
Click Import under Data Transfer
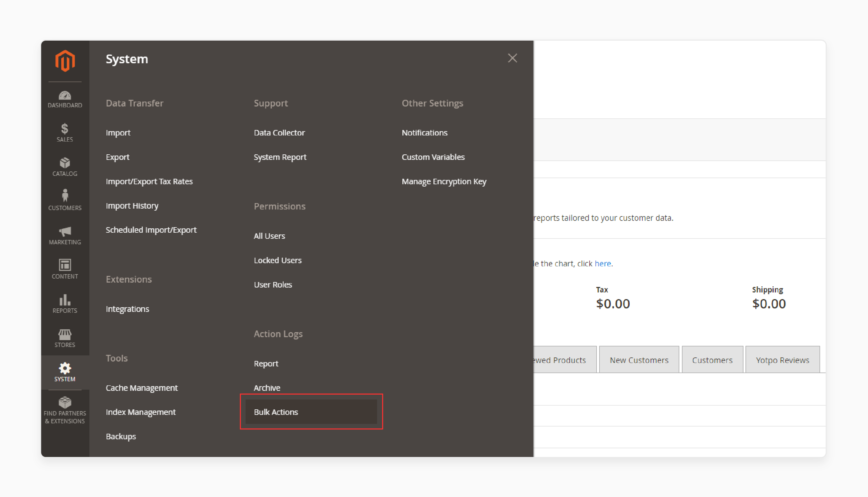click(x=118, y=132)
